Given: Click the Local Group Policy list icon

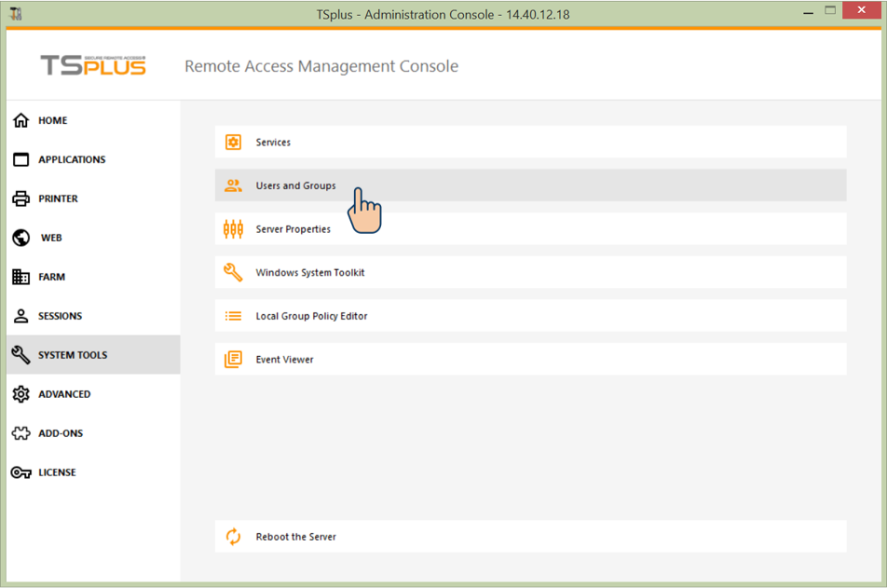Looking at the screenshot, I should point(233,316).
